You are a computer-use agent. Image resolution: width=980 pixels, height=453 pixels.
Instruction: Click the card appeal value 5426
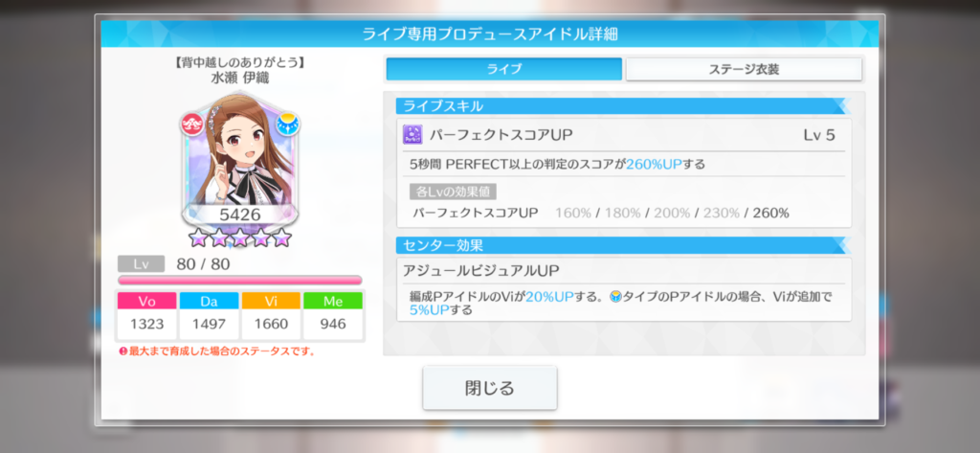240,215
